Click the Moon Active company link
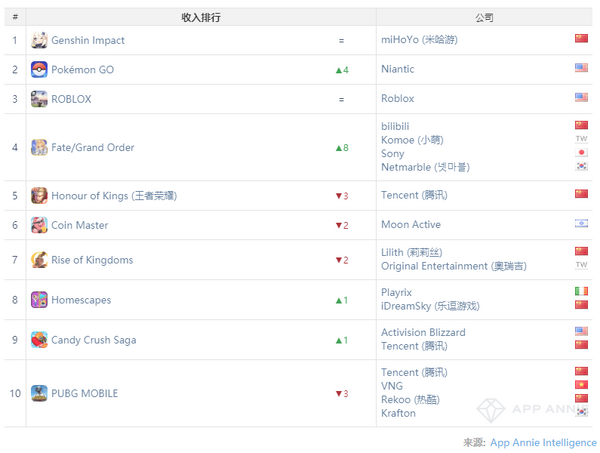The height and width of the screenshot is (453, 600). coord(410,225)
